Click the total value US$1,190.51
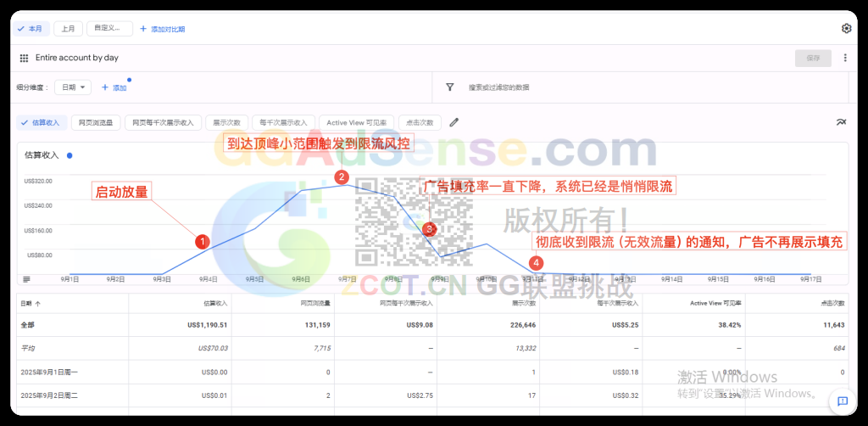 [x=207, y=325]
